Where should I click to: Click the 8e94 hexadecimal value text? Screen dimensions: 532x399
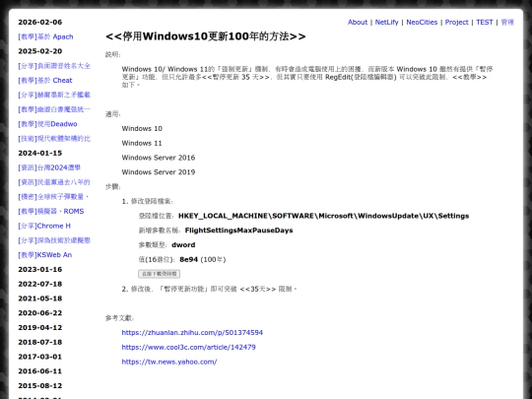[x=188, y=259]
